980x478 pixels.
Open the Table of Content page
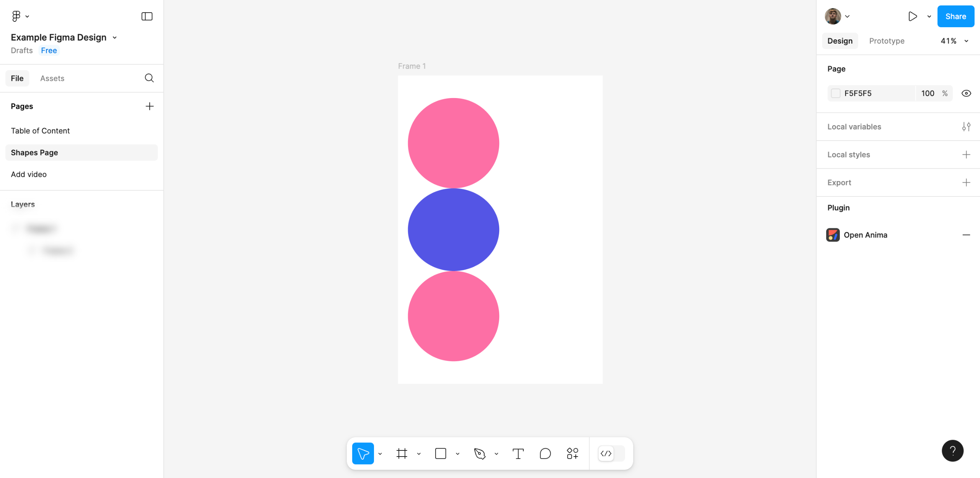click(40, 131)
